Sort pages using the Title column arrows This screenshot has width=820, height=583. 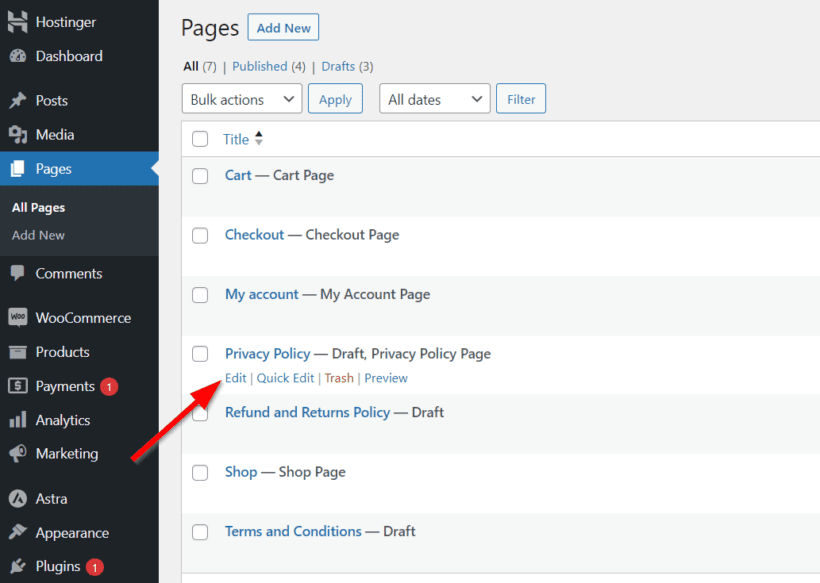(259, 138)
